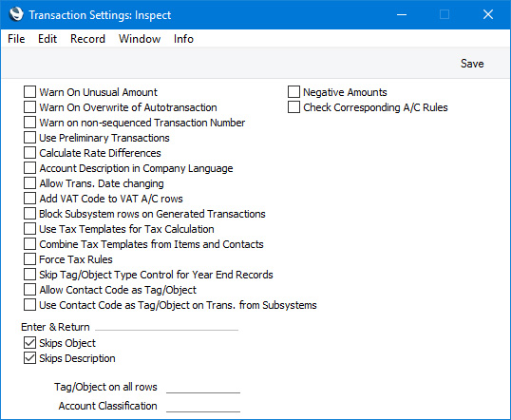Viewport: 511px width, 420px height.
Task: Click the Account Classification input field
Action: tap(203, 406)
